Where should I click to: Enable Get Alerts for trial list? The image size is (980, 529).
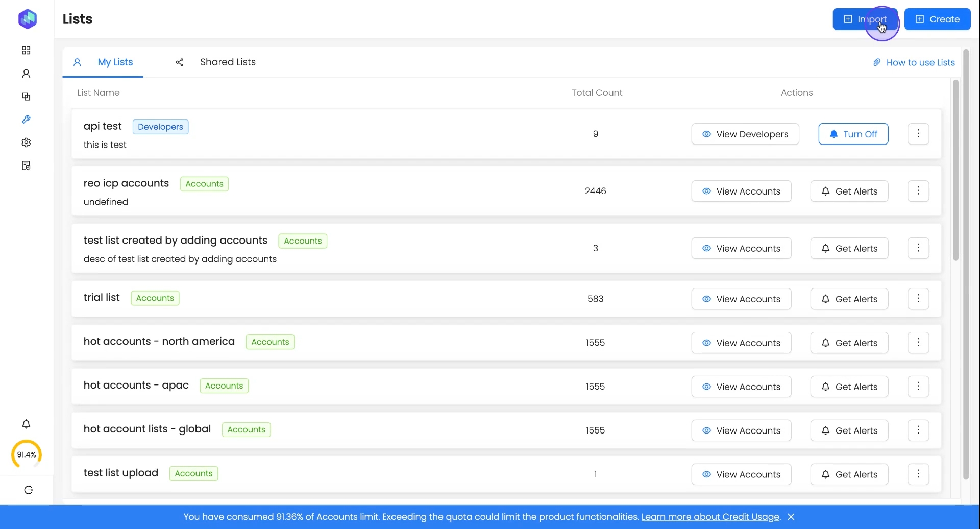point(849,299)
